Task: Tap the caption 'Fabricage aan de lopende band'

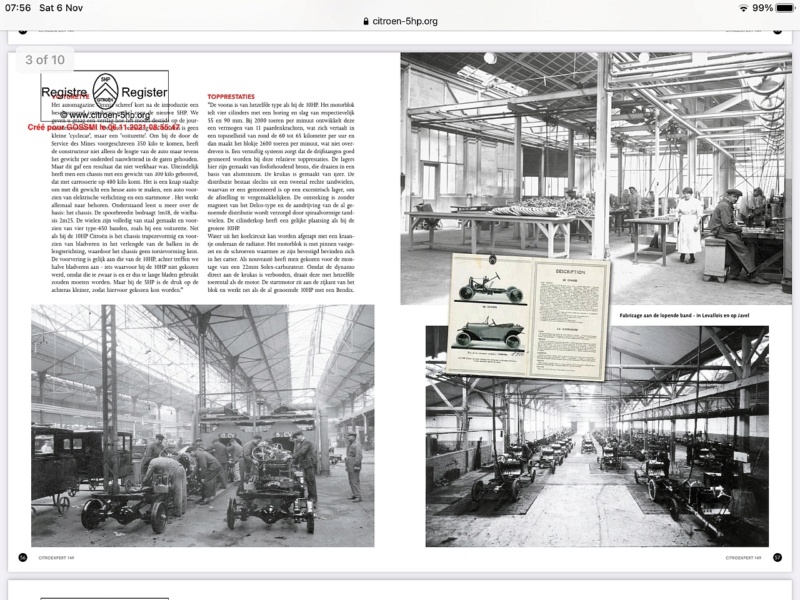Action: tap(684, 315)
